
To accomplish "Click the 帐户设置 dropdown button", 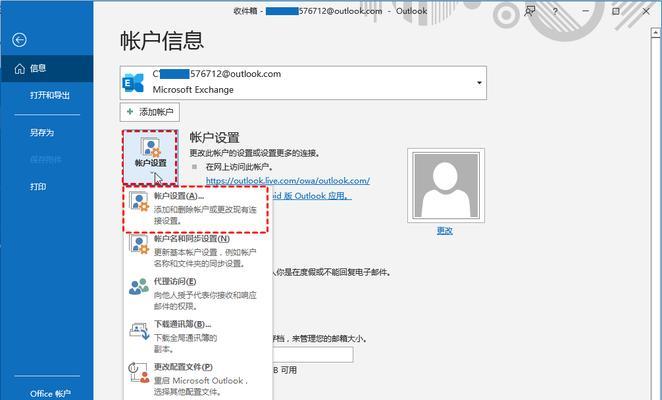I will click(150, 157).
